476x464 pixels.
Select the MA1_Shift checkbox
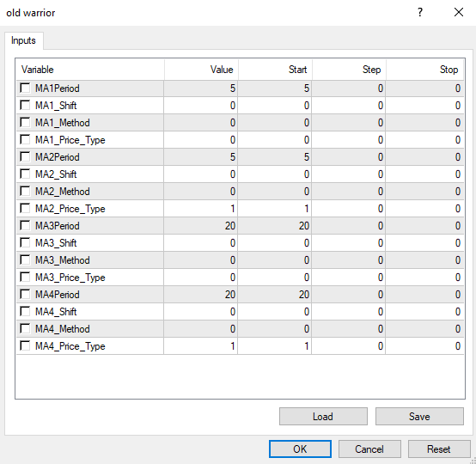[25, 105]
